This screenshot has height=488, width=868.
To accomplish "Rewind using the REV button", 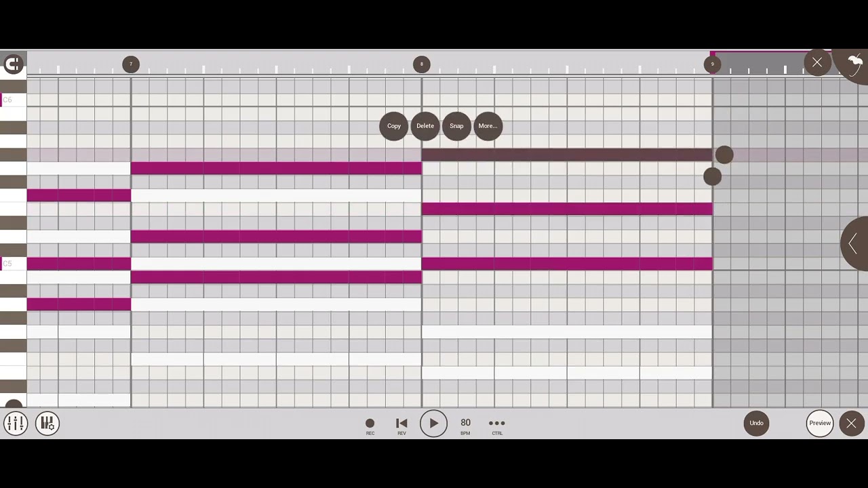I will pos(401,426).
